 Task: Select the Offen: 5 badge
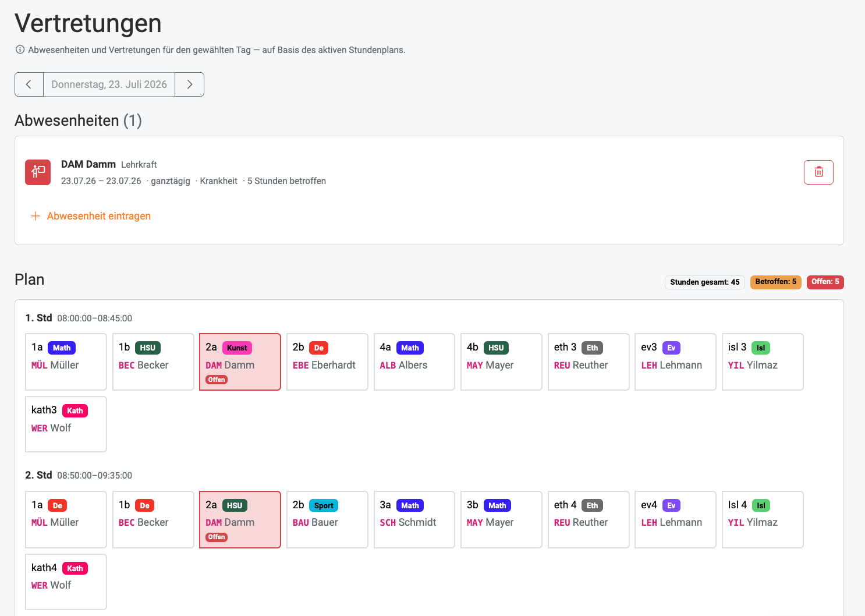coord(825,282)
